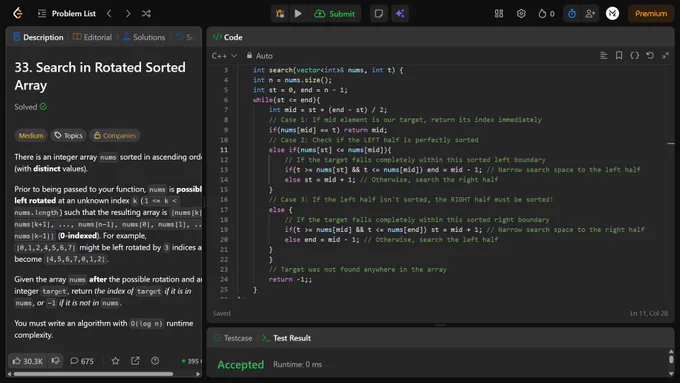Go to next problem arrow

coord(128,13)
